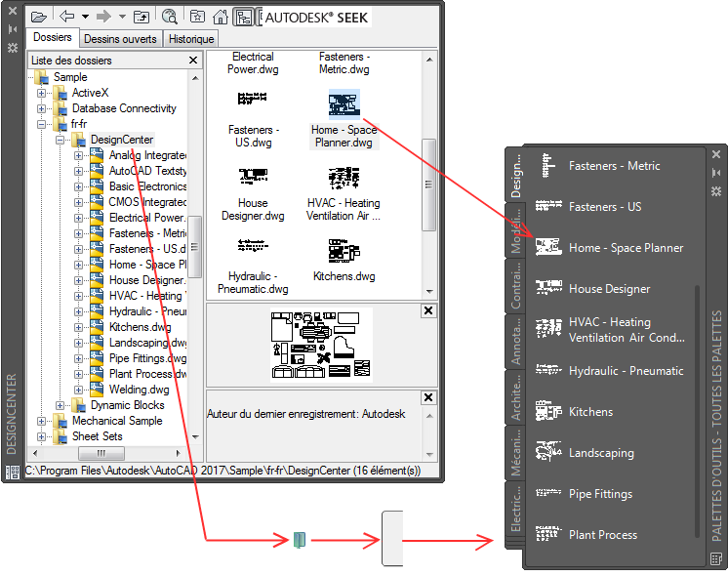Close the Liste des dossiers pane
The image size is (728, 576).
(x=193, y=61)
